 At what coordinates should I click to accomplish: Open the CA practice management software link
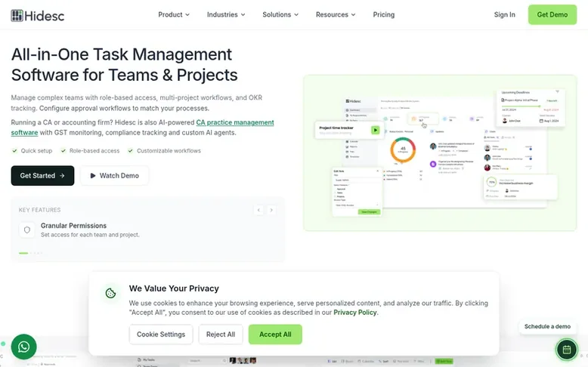click(x=235, y=122)
